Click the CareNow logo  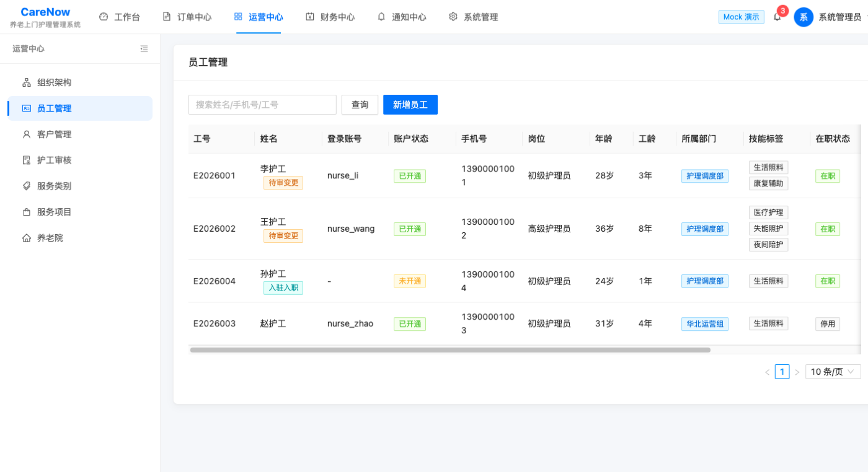[x=45, y=12]
